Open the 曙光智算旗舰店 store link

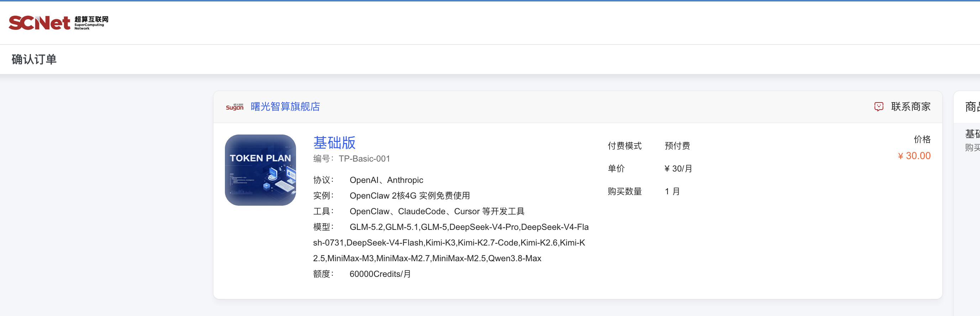(285, 106)
